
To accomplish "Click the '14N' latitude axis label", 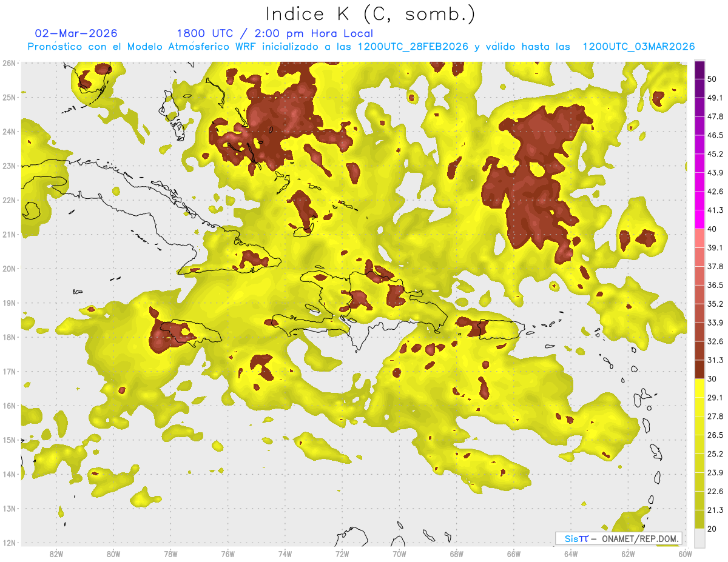I will click(9, 474).
